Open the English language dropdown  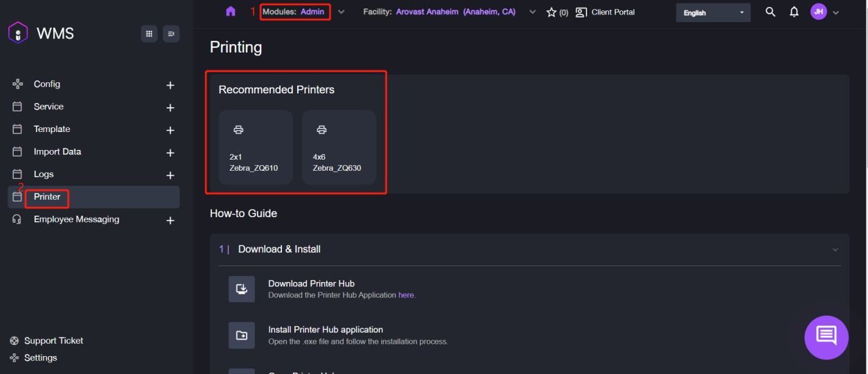[713, 12]
